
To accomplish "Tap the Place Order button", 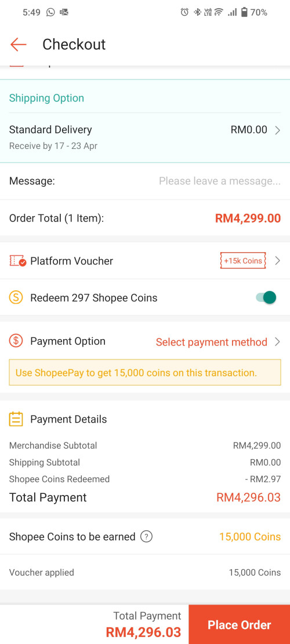I will coord(240,625).
